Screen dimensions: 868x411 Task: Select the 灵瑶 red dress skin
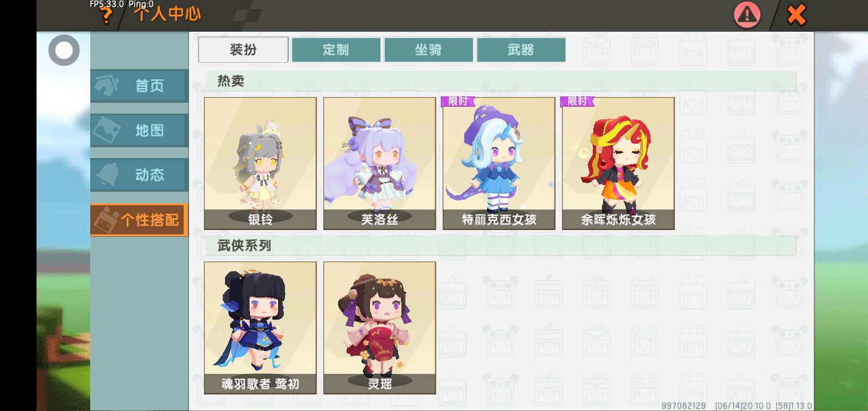380,328
